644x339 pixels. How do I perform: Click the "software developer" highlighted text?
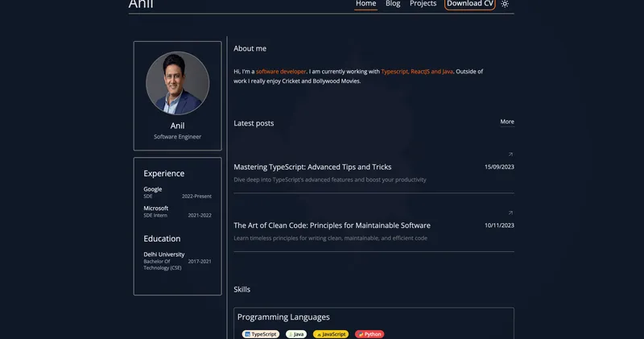coord(281,72)
